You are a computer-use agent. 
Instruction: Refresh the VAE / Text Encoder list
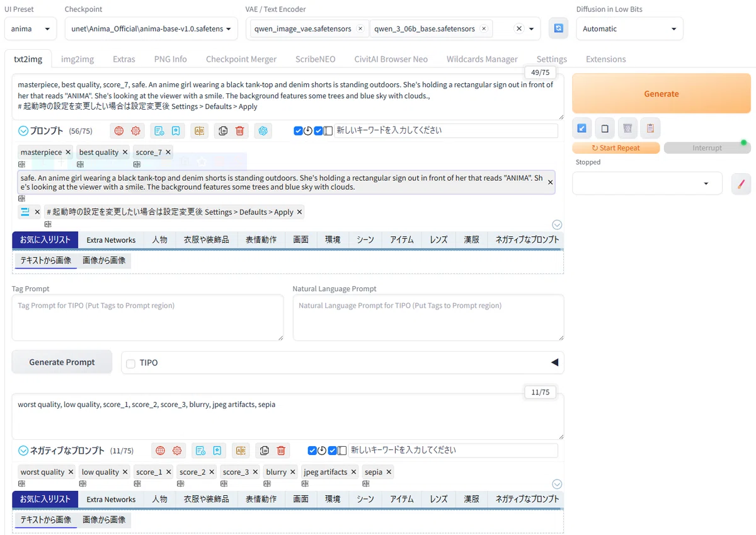(558, 28)
